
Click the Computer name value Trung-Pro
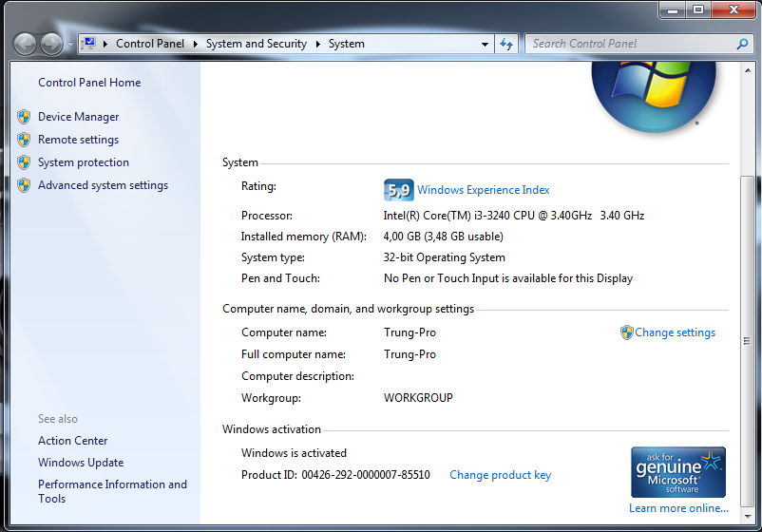pos(410,332)
